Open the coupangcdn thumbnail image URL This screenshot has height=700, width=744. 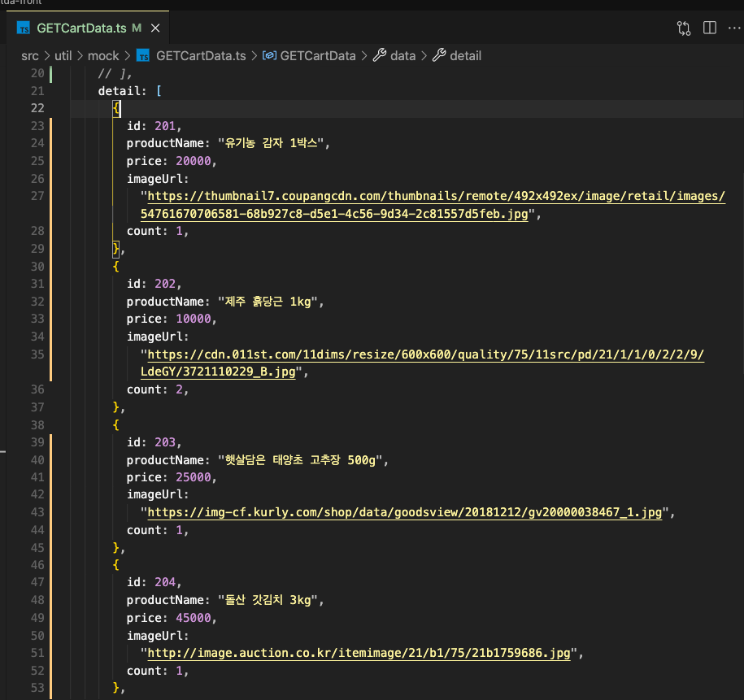(x=433, y=205)
